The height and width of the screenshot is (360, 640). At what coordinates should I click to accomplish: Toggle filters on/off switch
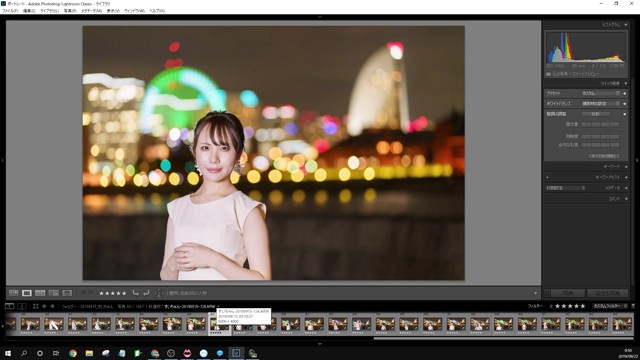point(633,306)
